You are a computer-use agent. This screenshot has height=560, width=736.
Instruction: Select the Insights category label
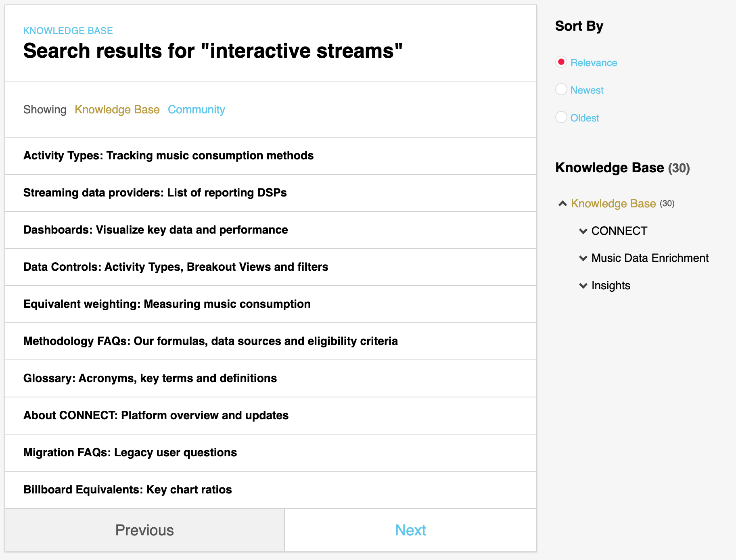611,286
